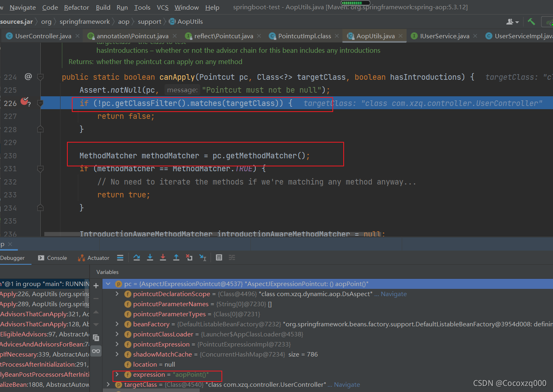Open the user account icon dropdown
The image size is (553, 392).
(512, 22)
